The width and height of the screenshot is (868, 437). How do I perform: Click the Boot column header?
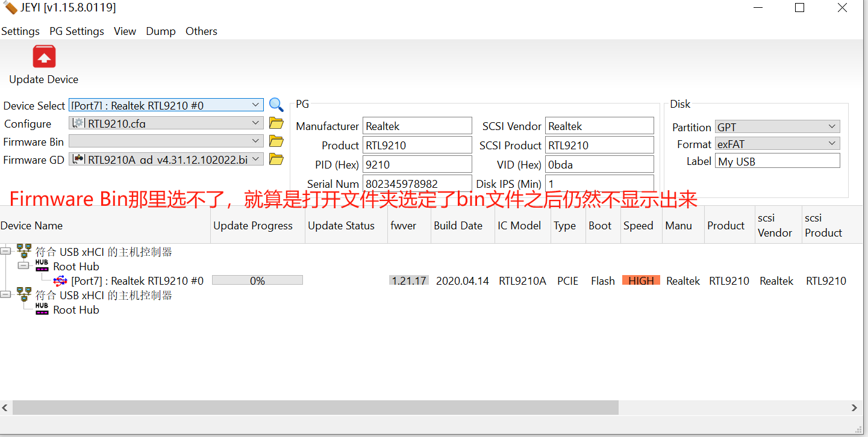(x=603, y=225)
